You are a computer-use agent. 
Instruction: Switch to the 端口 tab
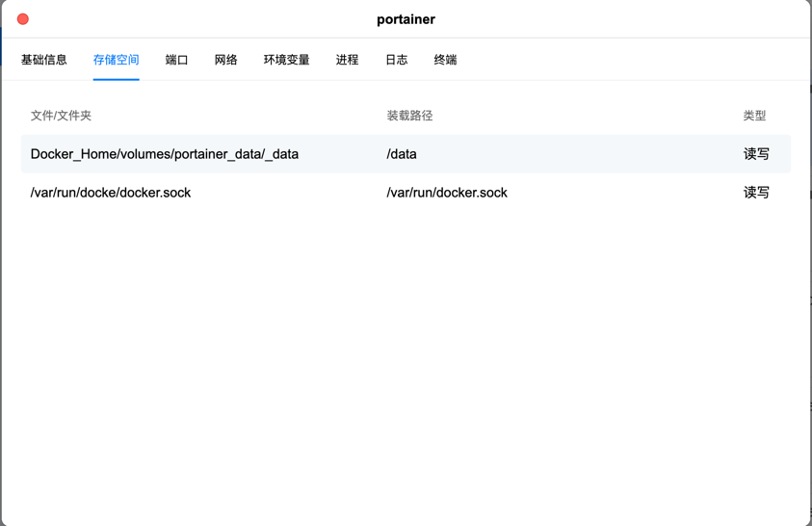pyautogui.click(x=176, y=60)
